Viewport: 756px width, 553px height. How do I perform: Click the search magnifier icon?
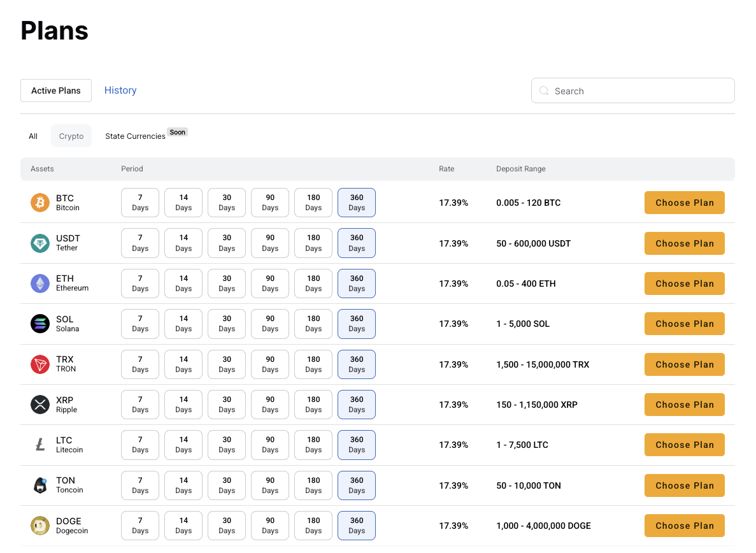544,90
